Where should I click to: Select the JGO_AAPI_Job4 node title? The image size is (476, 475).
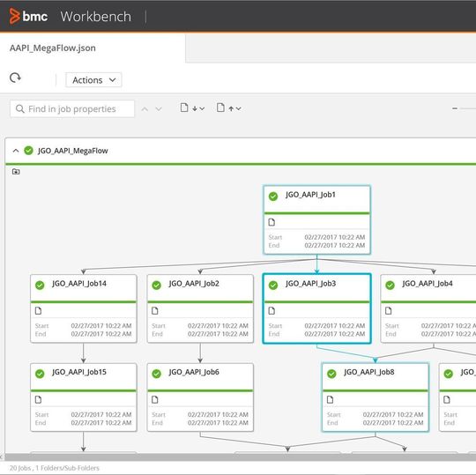point(428,284)
